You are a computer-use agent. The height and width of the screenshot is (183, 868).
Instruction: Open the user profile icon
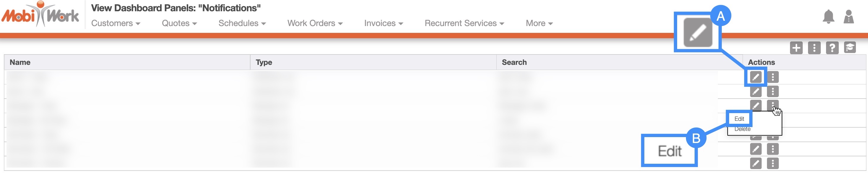[849, 17]
